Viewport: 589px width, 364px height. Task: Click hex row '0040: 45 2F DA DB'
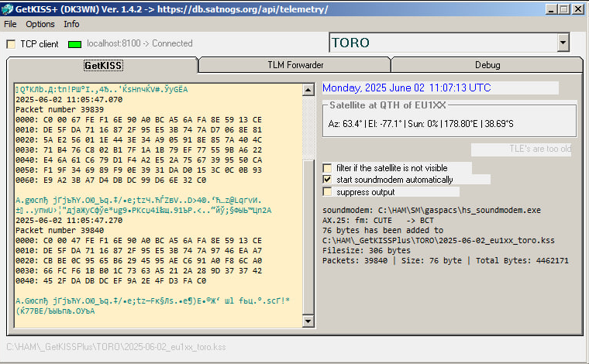pyautogui.click(x=111, y=280)
